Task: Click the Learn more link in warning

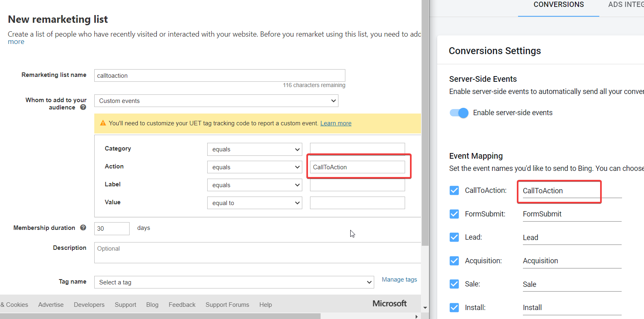Action: [336, 123]
